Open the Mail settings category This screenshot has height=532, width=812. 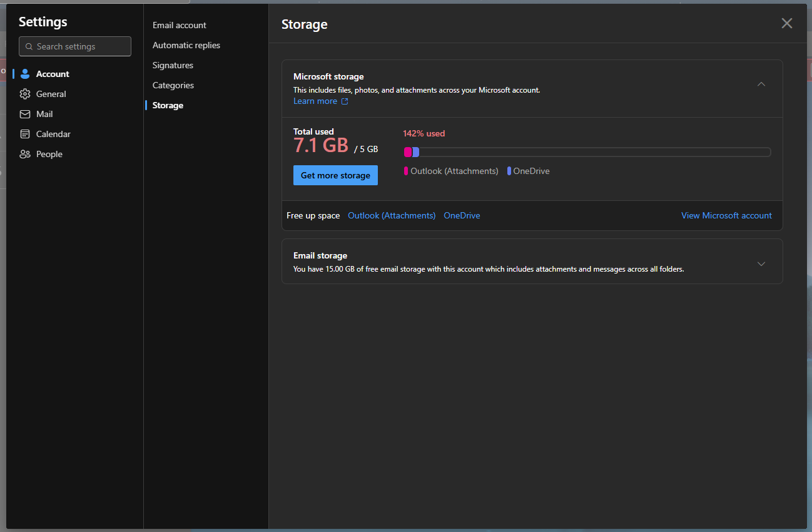[75, 114]
